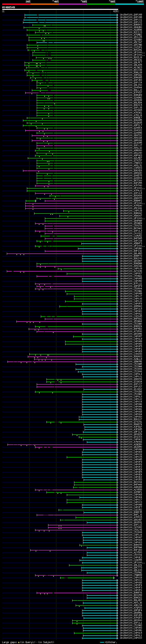Screen dimensions: 146x644
Task: Click the purple alignment bar for UniRef100_C5WRH9
Action: pos(77,575)
